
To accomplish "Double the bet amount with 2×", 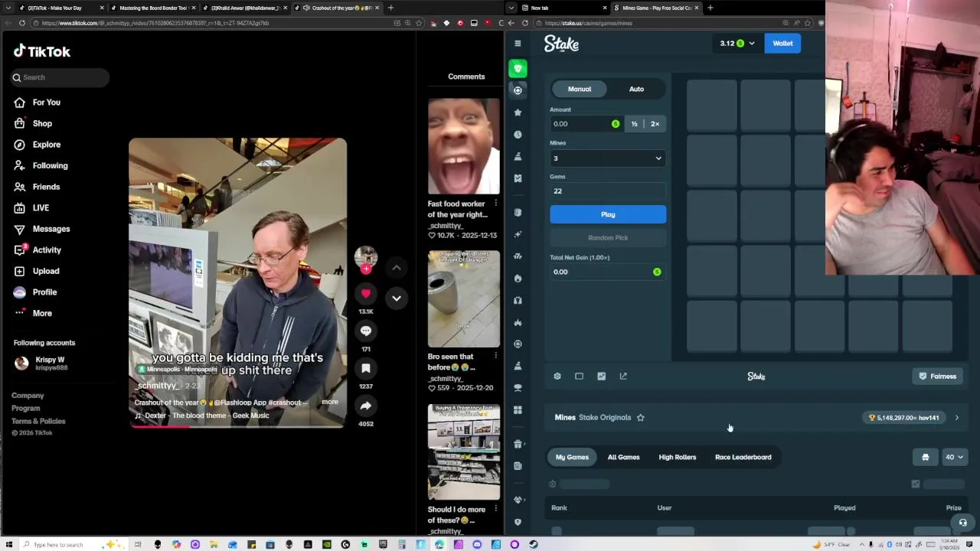I will [655, 124].
